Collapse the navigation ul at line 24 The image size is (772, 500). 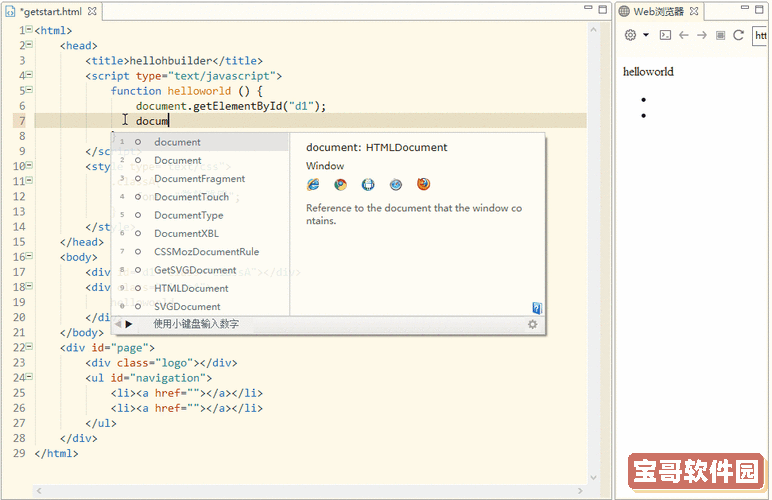pyautogui.click(x=29, y=376)
